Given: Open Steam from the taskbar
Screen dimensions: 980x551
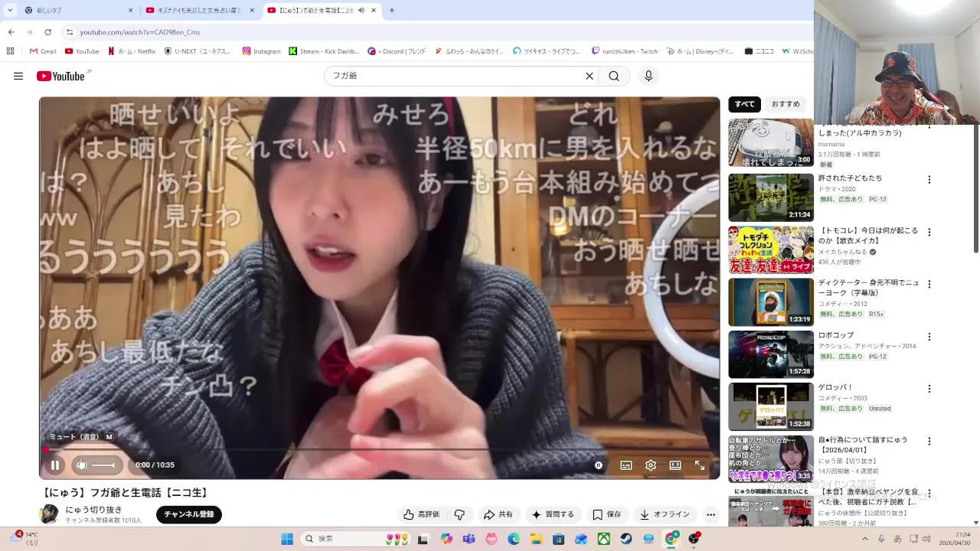Looking at the screenshot, I should click(626, 539).
